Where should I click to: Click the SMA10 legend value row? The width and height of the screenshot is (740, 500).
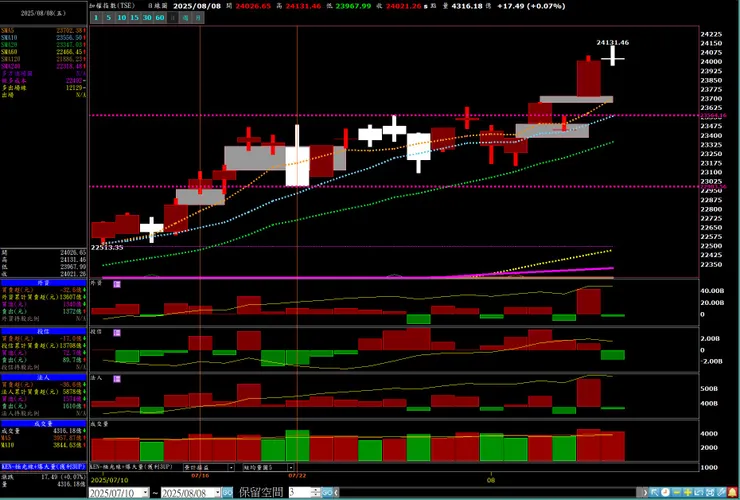pos(43,37)
